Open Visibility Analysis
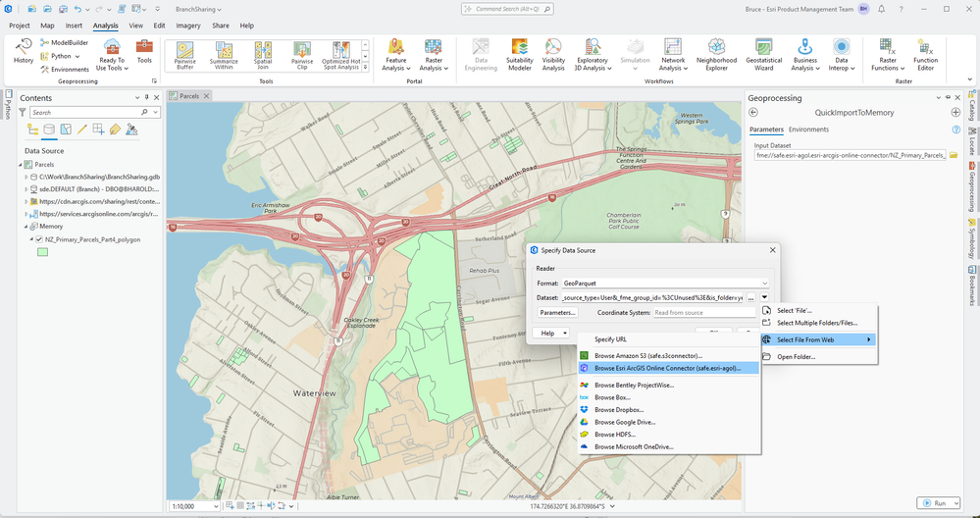Viewport: 980px width, 518px height. pyautogui.click(x=553, y=55)
